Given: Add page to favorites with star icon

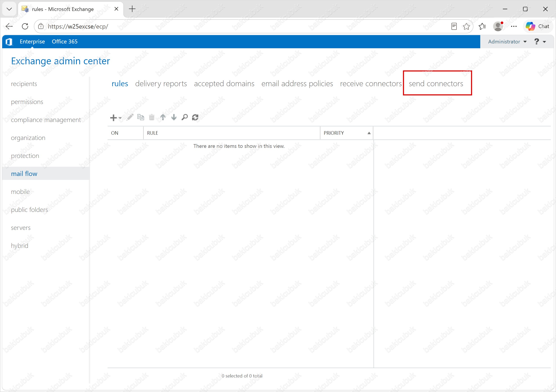Looking at the screenshot, I should (x=466, y=26).
